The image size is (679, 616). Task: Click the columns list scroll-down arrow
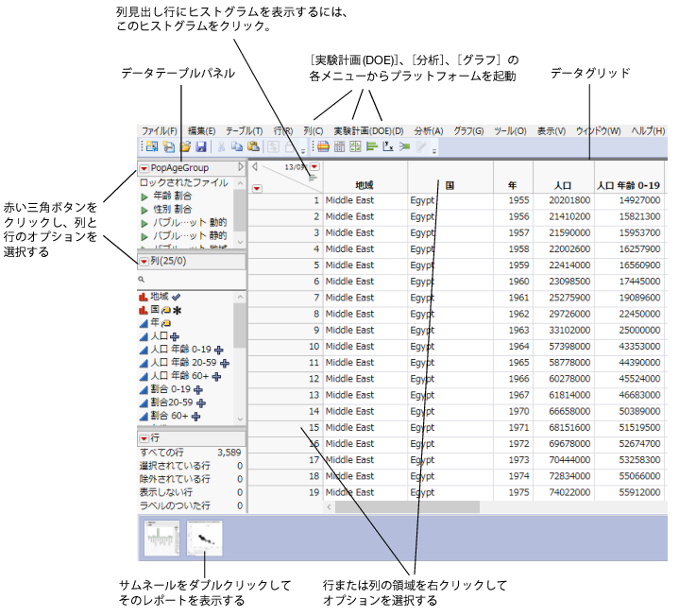point(240,419)
